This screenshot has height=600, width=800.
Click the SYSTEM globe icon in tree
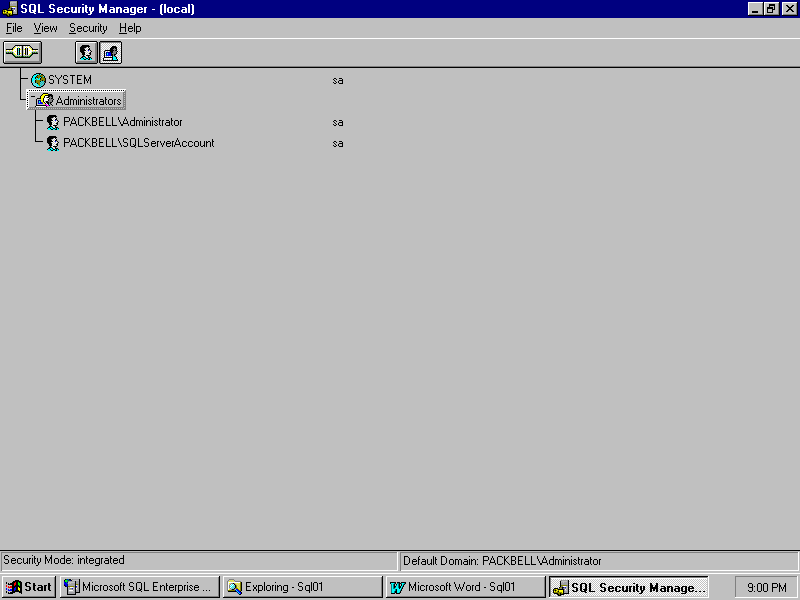coord(38,80)
